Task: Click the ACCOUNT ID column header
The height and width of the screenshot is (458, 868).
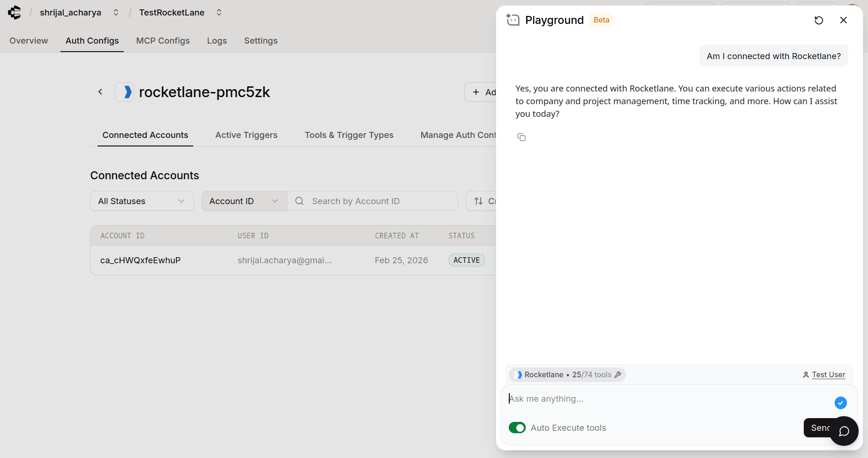Action: pyautogui.click(x=122, y=236)
